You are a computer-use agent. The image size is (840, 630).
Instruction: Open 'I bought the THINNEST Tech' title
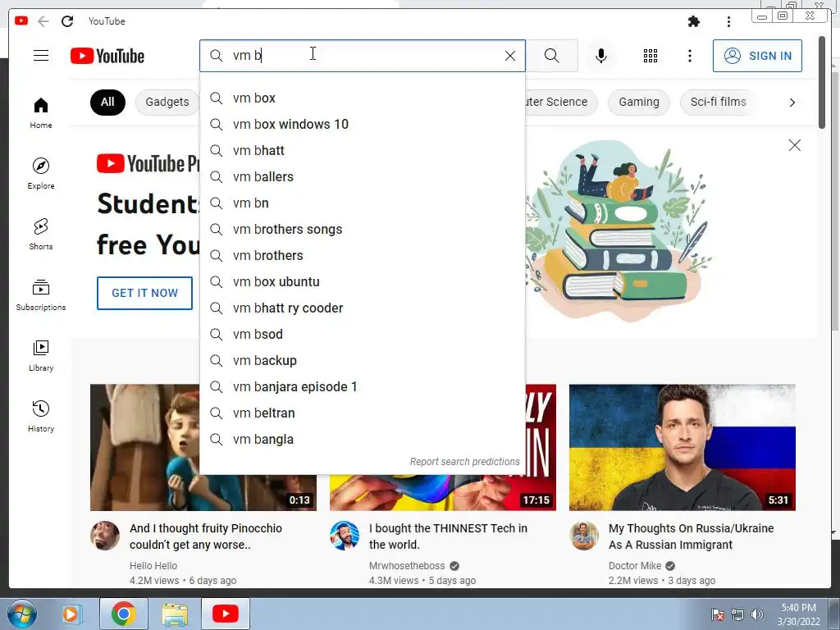pyautogui.click(x=448, y=536)
